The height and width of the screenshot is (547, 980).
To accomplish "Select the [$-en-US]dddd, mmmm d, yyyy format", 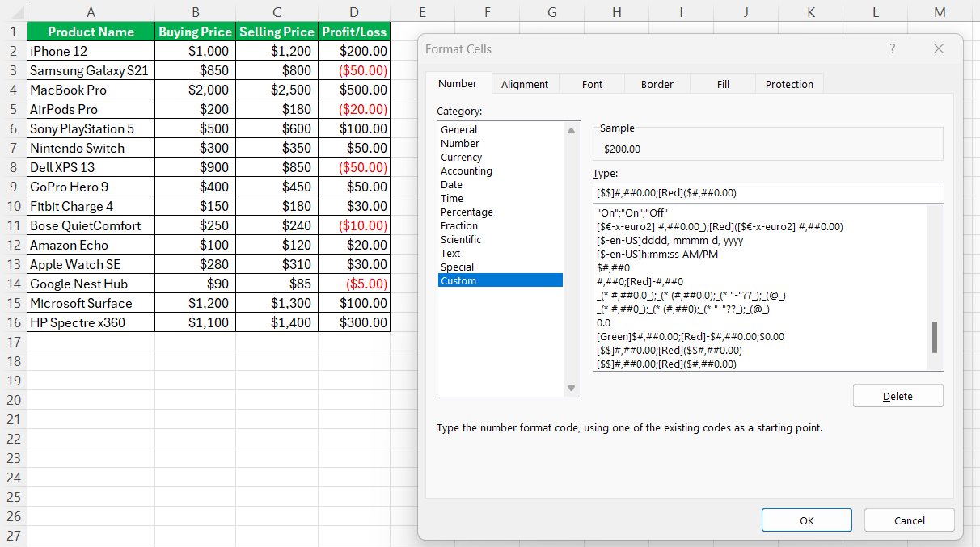I will click(x=760, y=240).
